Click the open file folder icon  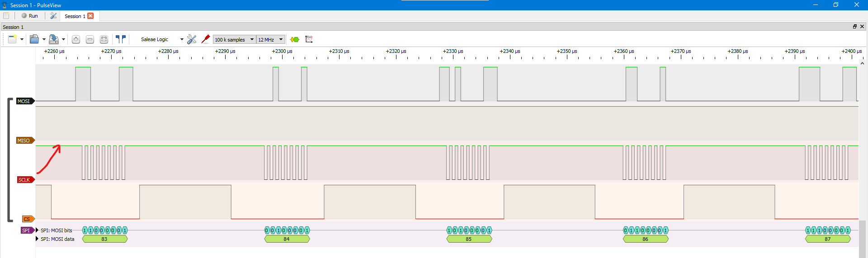[x=34, y=40]
